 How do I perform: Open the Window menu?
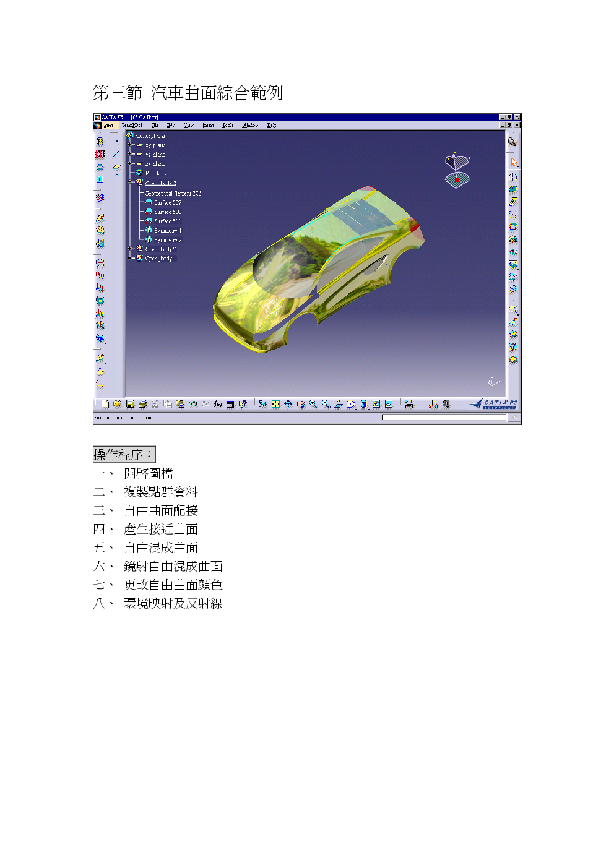[250, 125]
